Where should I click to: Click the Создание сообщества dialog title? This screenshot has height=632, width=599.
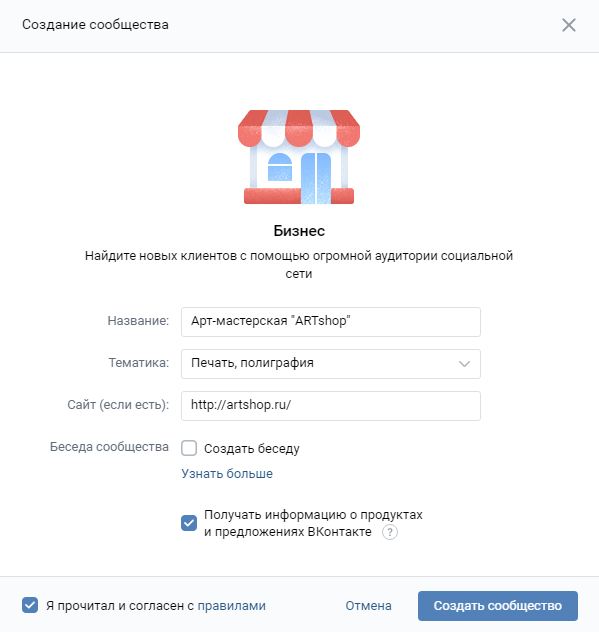point(95,25)
